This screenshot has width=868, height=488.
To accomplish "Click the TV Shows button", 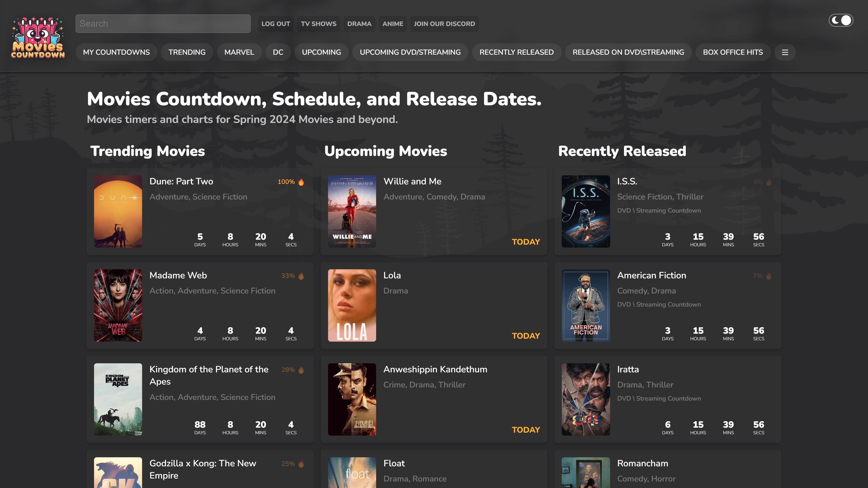I will point(318,24).
